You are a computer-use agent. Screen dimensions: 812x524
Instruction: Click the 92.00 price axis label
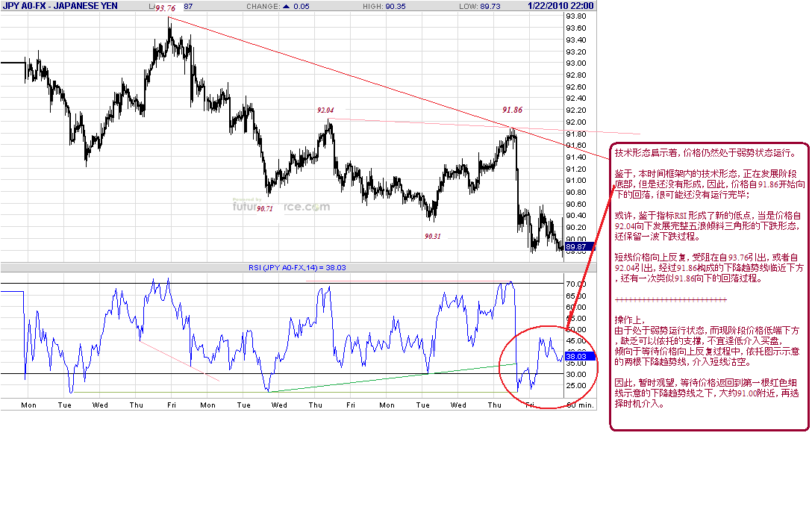pyautogui.click(x=576, y=122)
